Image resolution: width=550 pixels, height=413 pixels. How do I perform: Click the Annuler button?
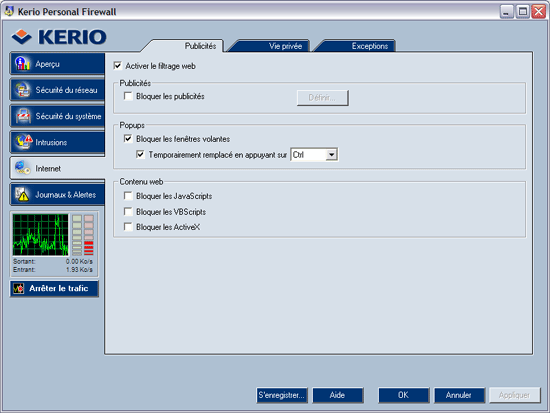tap(459, 395)
